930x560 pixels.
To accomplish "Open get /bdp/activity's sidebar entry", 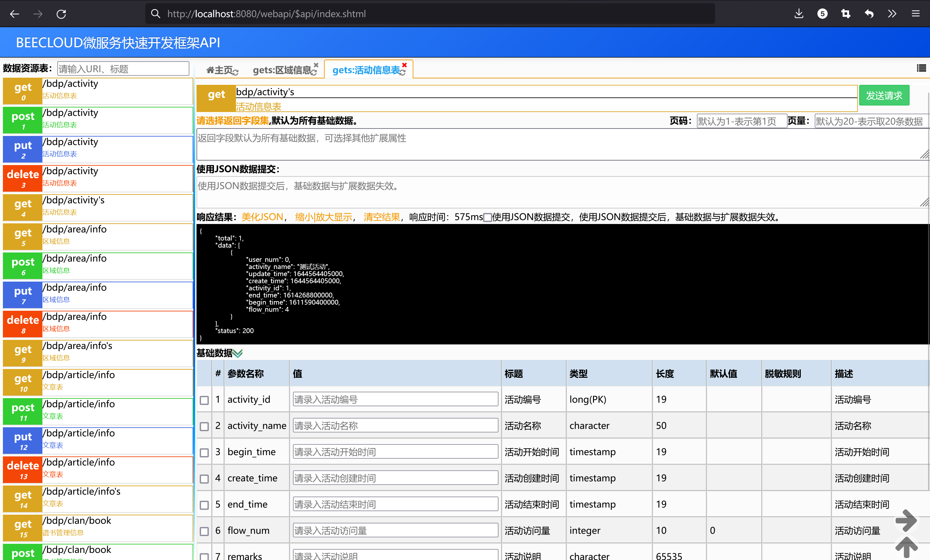I will pos(98,207).
